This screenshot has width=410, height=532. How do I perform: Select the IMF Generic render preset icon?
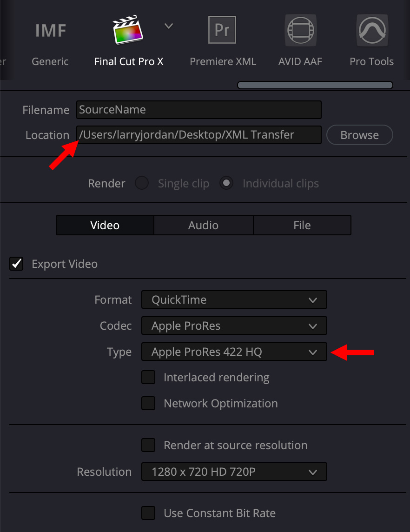(50, 31)
